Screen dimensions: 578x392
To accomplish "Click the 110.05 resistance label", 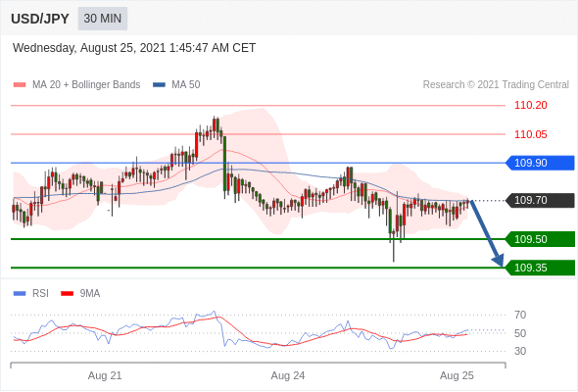I will 530,134.
